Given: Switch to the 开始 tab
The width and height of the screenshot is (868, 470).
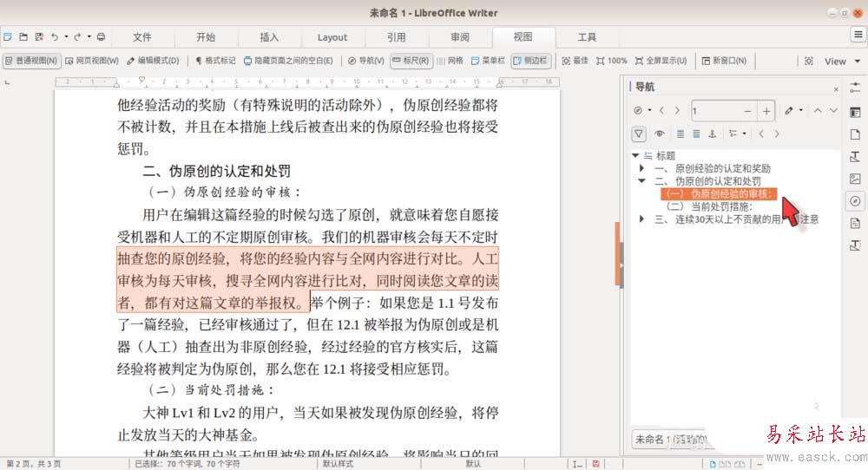Looking at the screenshot, I should (206, 37).
